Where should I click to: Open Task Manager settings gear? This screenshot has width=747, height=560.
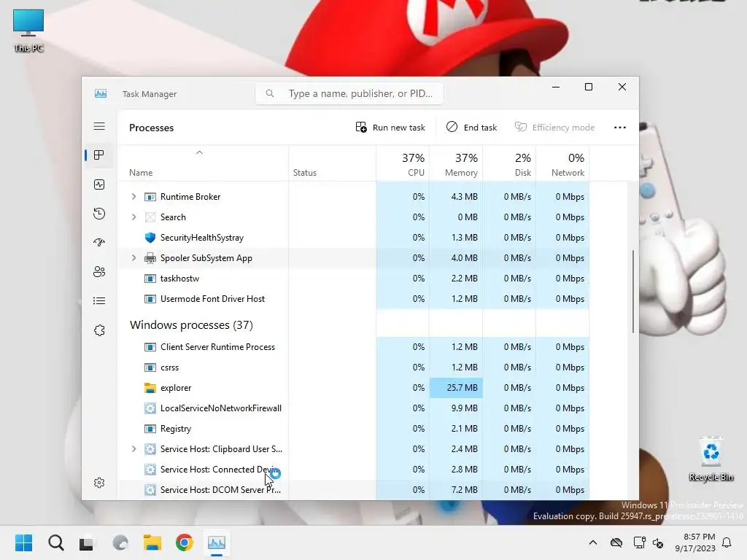tap(99, 483)
